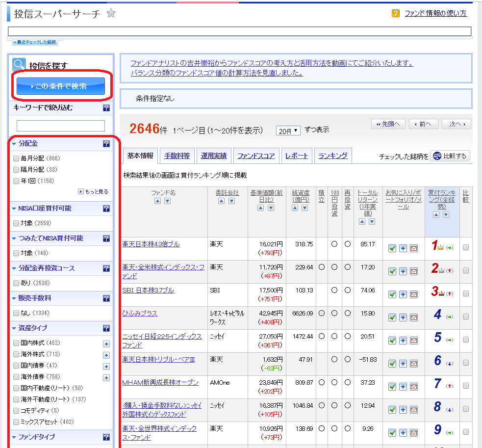
Task: Check the 毎月分配 checkbox
Action: [x=16, y=158]
